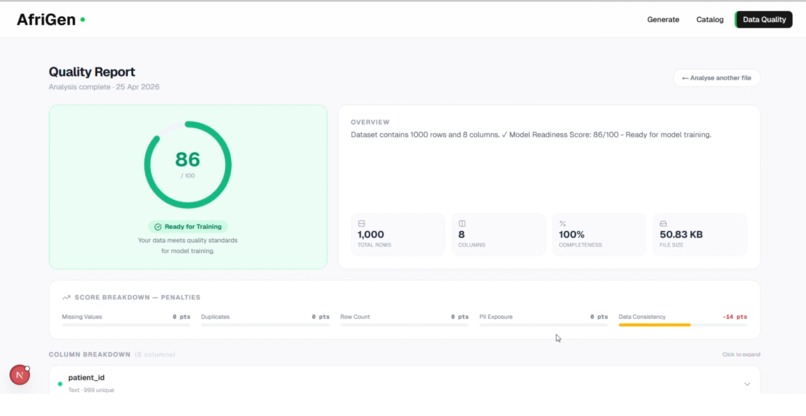This screenshot has width=806, height=416.
Task: Click the percent icon above 100%
Action: pos(562,224)
